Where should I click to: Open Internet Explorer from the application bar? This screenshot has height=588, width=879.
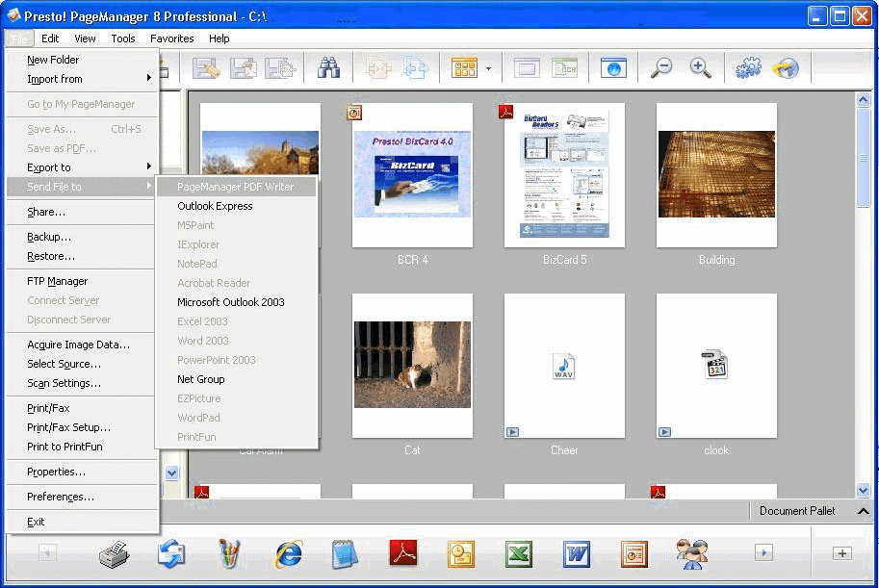coord(288,553)
